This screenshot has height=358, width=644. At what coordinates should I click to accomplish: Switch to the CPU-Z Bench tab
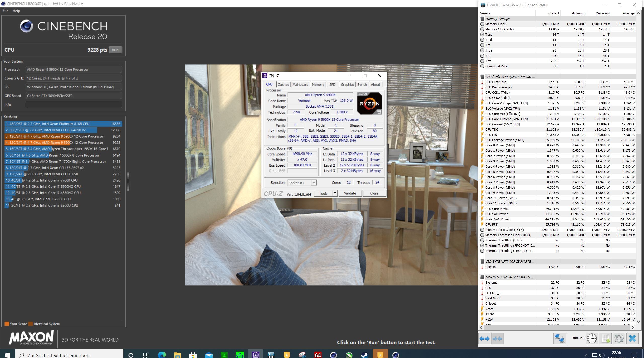[362, 85]
